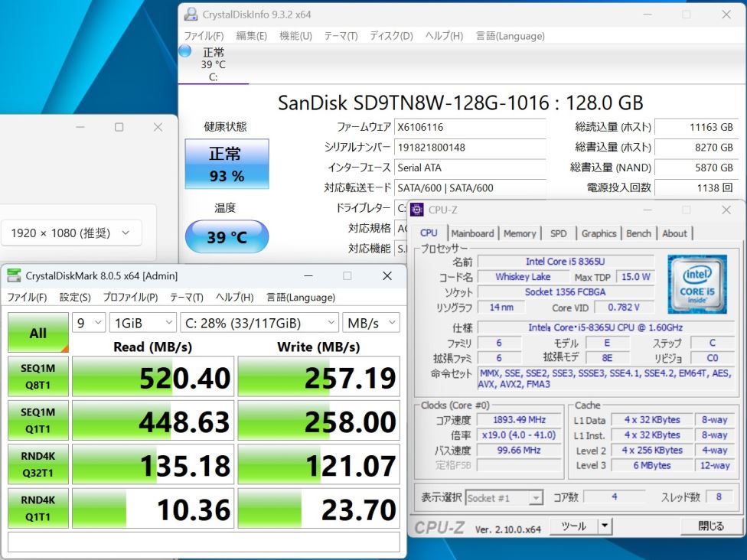Viewport: 747px width, 560px height.
Task: Open テーマ(T) menu in CrystalDiskMark
Action: pos(186,298)
